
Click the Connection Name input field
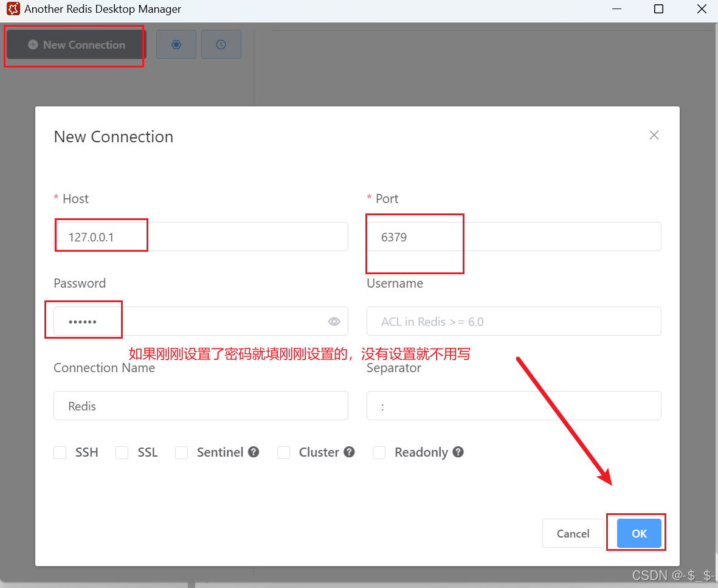pyautogui.click(x=201, y=406)
